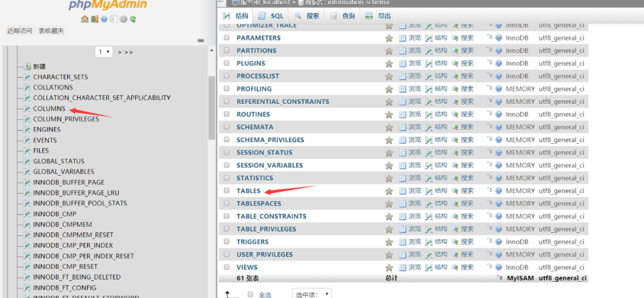
Task: Open the SCHEMATA table link
Action: click(255, 127)
